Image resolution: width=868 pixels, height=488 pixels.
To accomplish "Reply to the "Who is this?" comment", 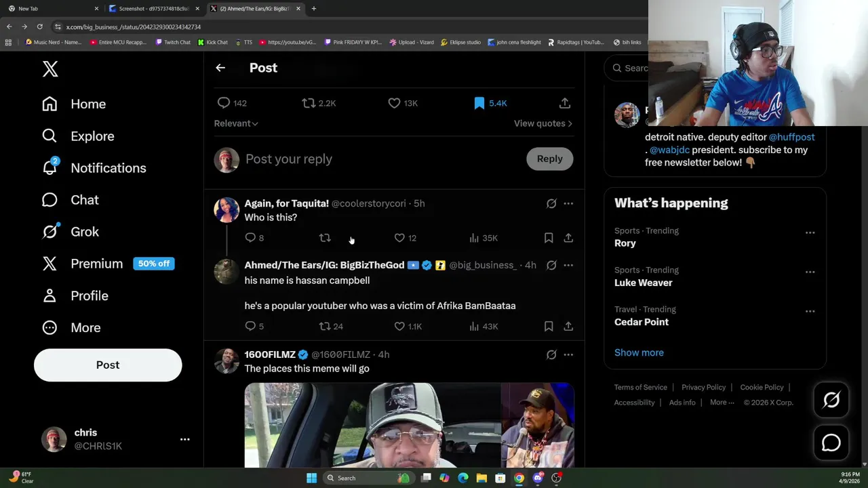I will point(250,238).
